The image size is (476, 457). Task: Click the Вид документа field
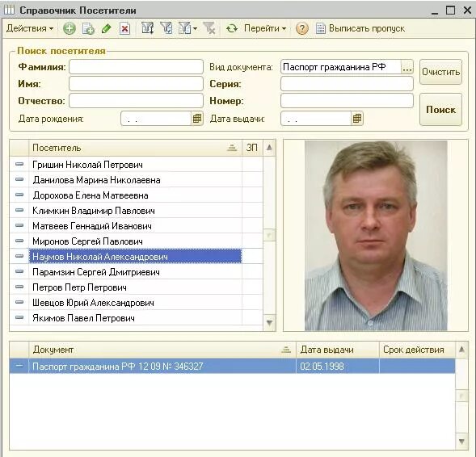coord(341,67)
